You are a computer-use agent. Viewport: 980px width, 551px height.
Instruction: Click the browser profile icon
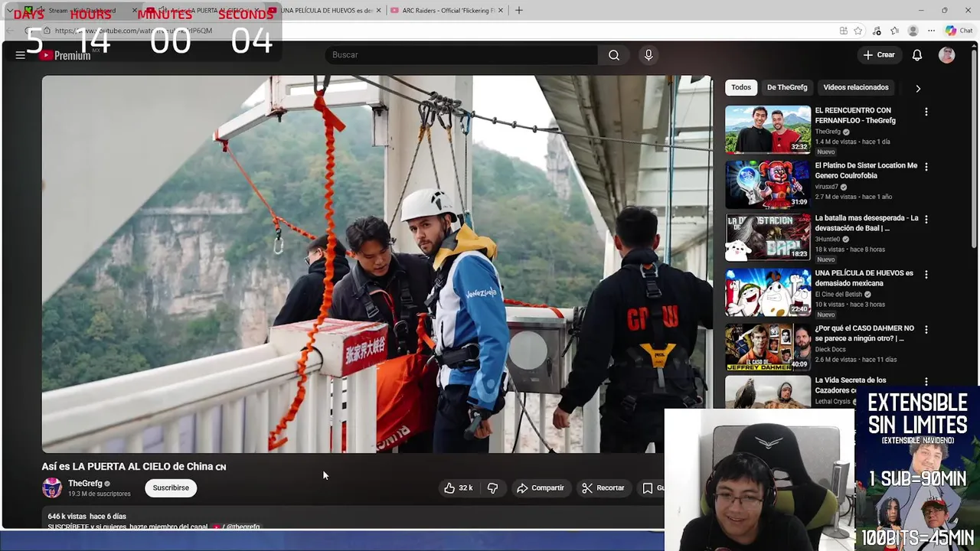pyautogui.click(x=913, y=31)
